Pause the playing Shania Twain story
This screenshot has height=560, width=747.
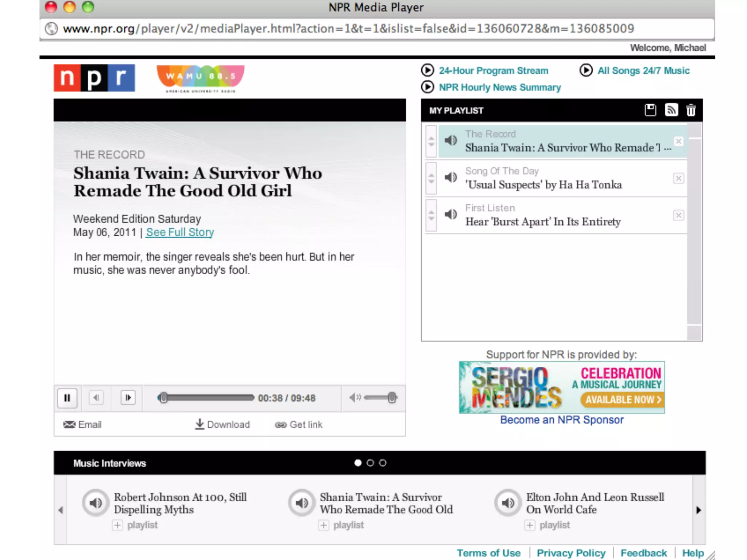tap(67, 398)
